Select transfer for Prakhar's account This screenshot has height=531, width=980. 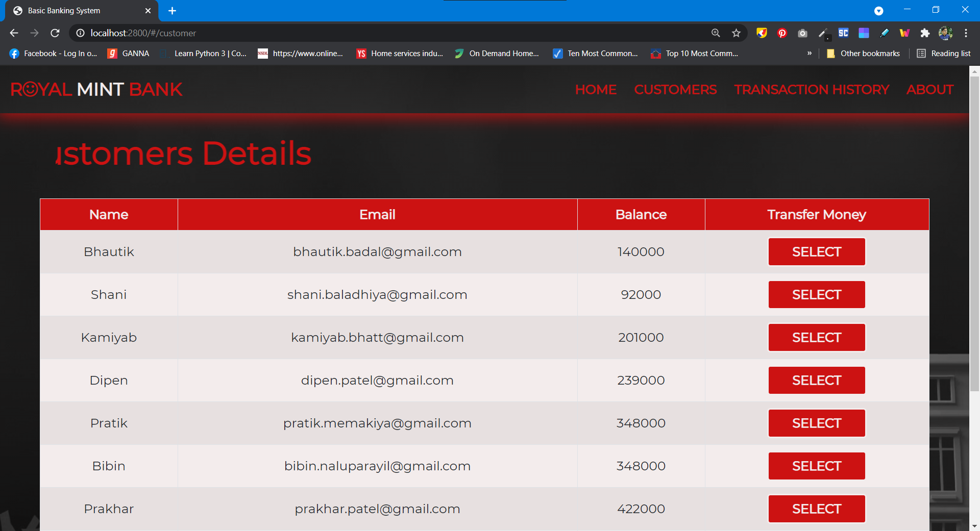pyautogui.click(x=816, y=509)
